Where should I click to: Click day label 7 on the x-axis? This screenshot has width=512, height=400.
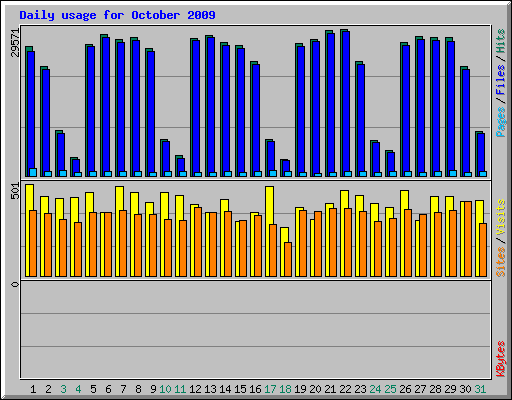123,389
